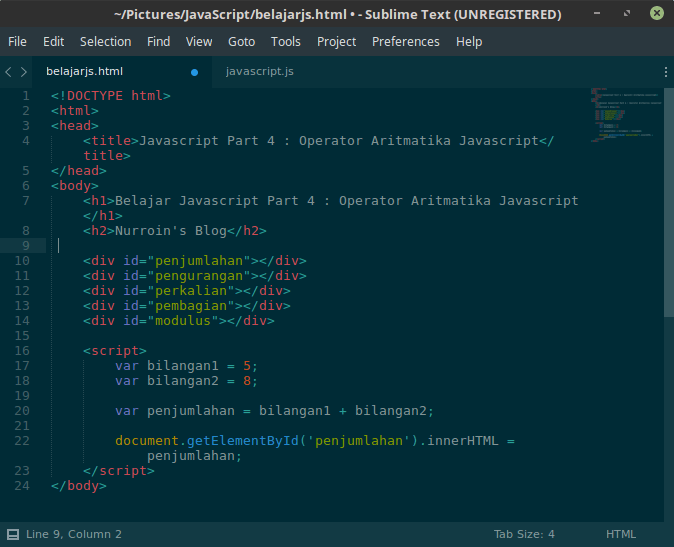Open the Find menu
Image resolution: width=674 pixels, height=547 pixels.
[x=159, y=42]
